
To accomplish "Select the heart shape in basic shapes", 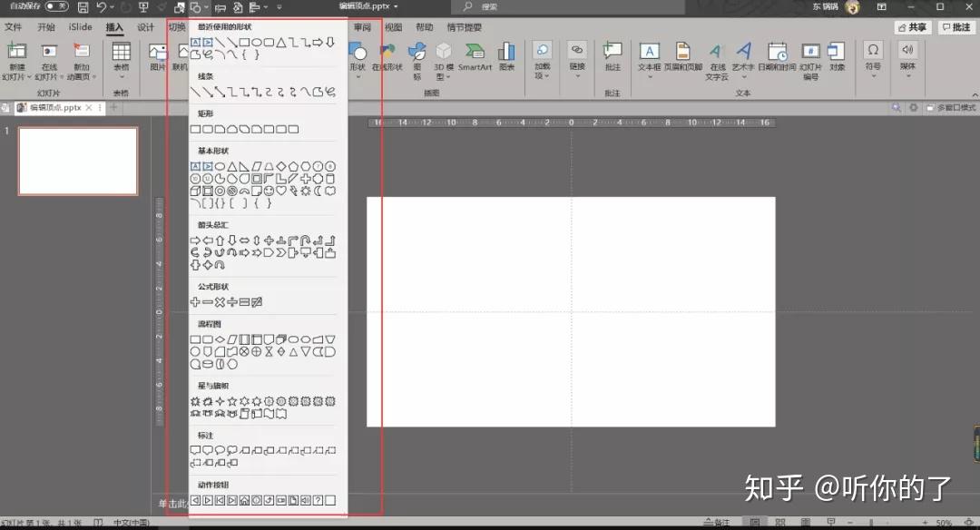I will click(281, 191).
